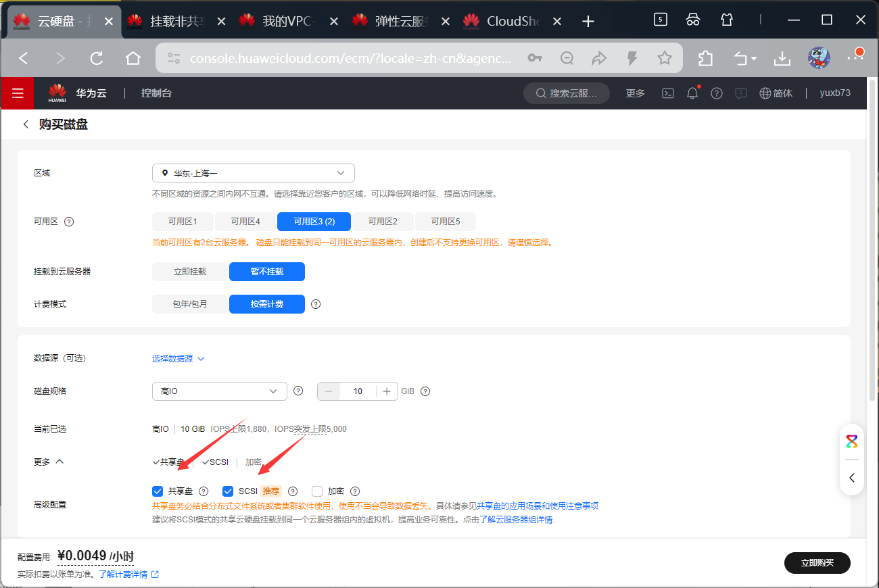Select 可用区4
This screenshot has height=588, width=879.
(x=245, y=222)
